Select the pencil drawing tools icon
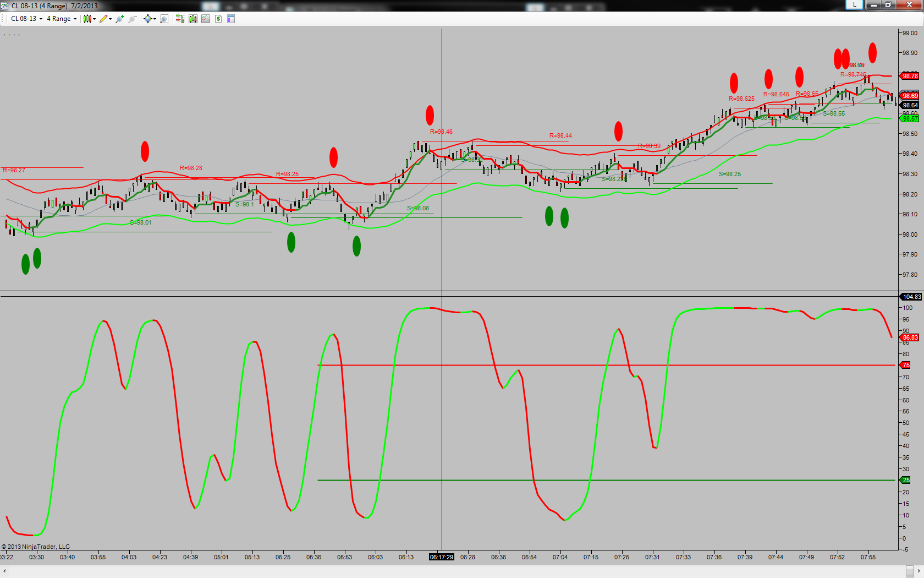 tap(103, 19)
